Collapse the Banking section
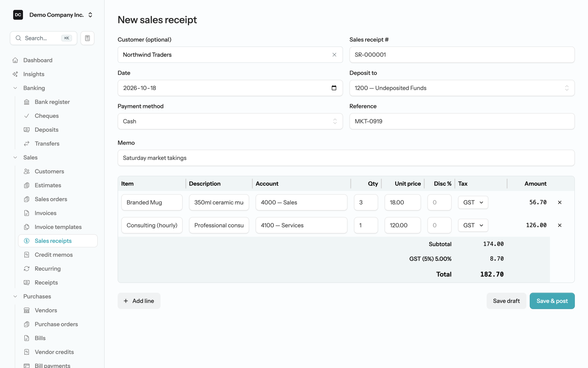The height and width of the screenshot is (368, 588). point(15,88)
